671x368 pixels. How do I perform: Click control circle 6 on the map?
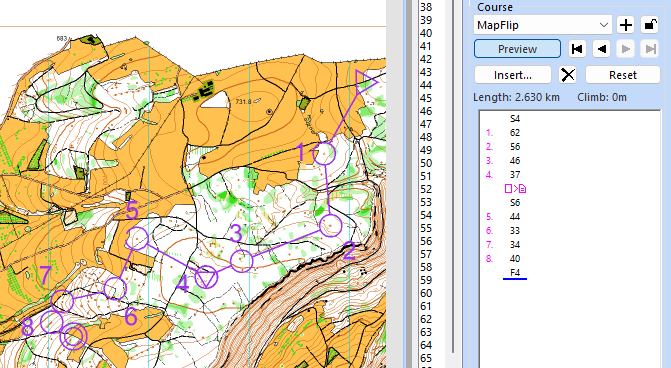[115, 288]
